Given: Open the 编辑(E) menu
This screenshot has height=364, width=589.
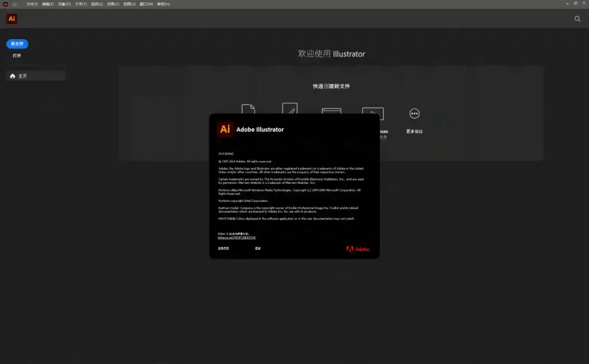Looking at the screenshot, I should click(48, 4).
